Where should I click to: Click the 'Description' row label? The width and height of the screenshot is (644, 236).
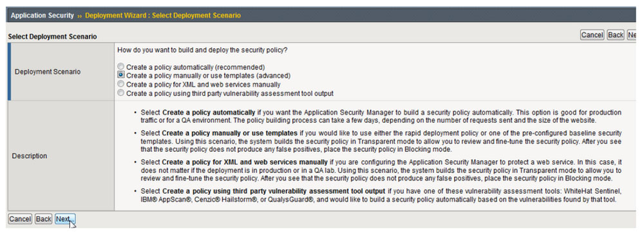point(30,156)
